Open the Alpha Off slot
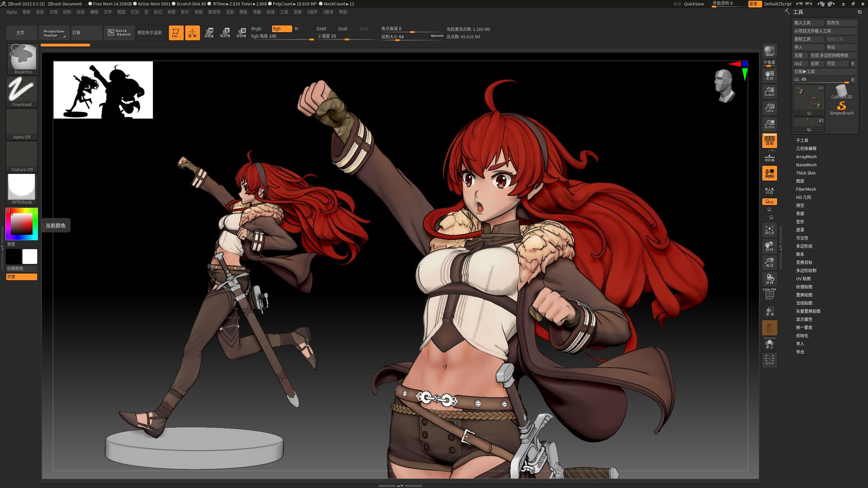This screenshot has width=868, height=488. 22,124
